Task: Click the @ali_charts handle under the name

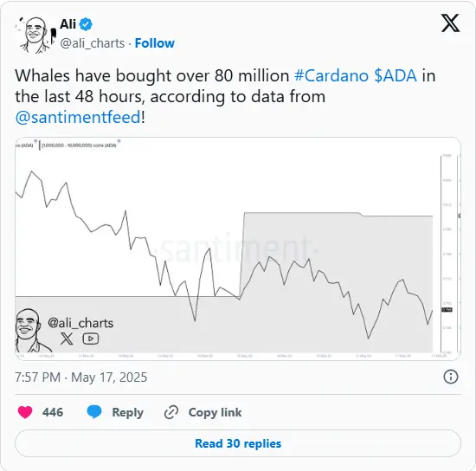Action: (93, 43)
